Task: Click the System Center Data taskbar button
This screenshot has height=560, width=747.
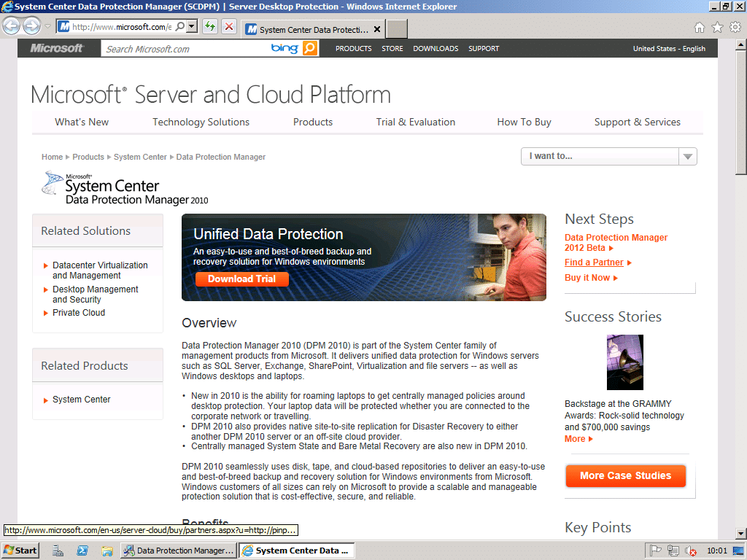Action: pos(297,551)
